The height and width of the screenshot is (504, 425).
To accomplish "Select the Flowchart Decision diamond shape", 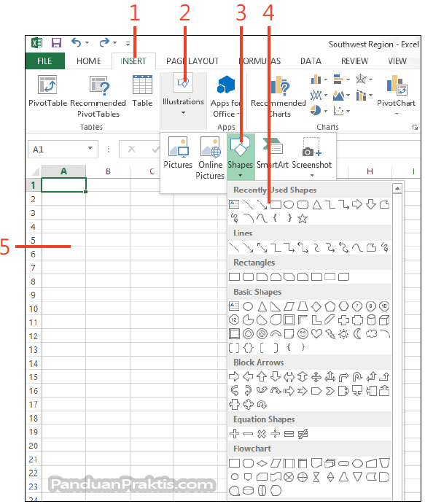I will (262, 463).
